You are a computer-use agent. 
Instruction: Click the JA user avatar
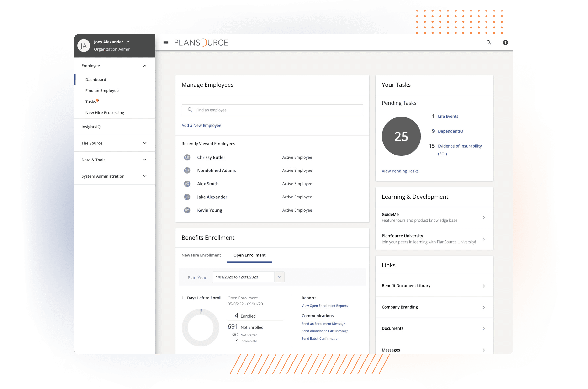click(x=84, y=46)
